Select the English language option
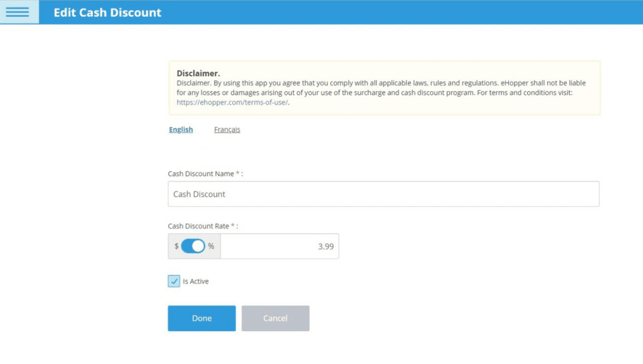This screenshot has height=364, width=643. (x=181, y=129)
